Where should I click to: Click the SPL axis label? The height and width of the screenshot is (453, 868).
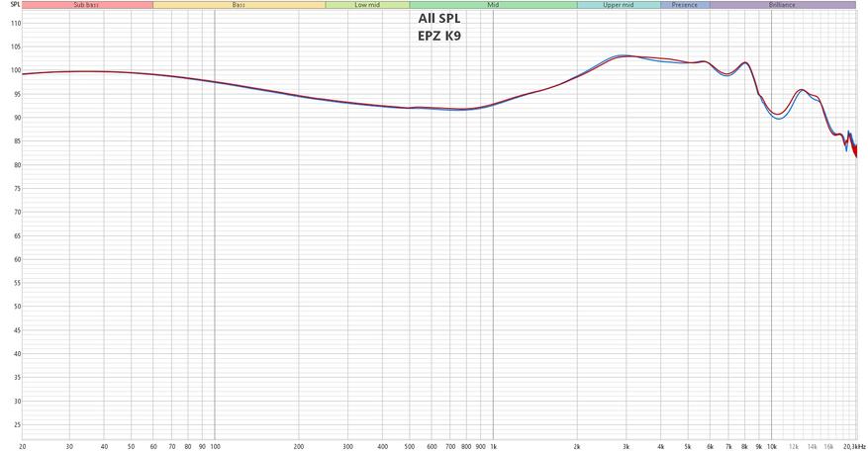pos(15,4)
